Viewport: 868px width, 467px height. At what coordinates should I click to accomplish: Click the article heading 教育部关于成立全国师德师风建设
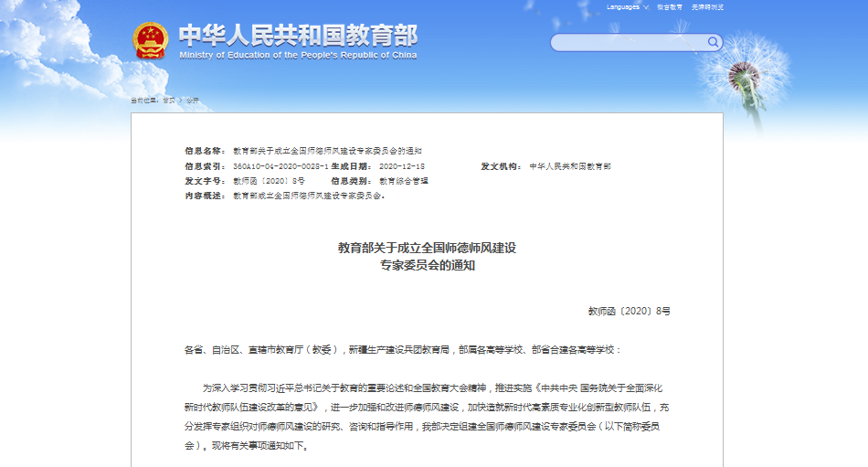pos(427,248)
